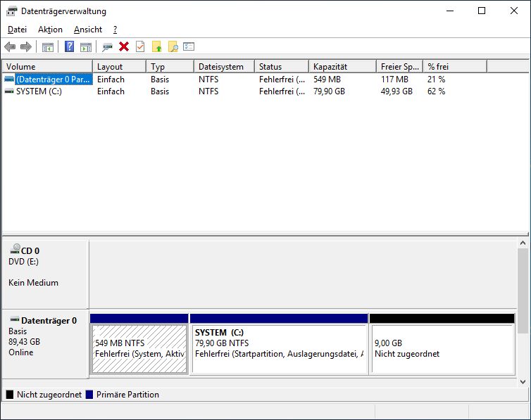Click the SYSTEM (C:) volume icon in list
531x420 pixels.
tap(9, 91)
